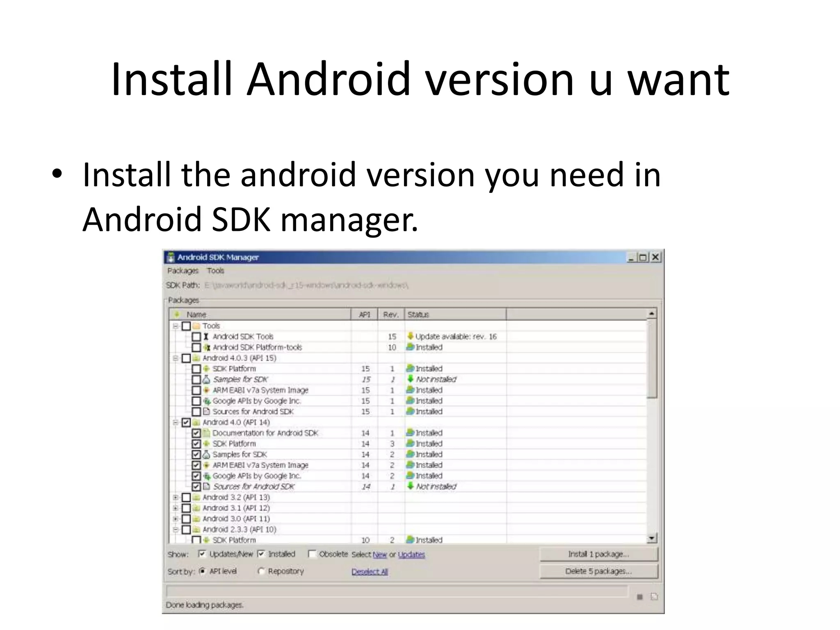
Task: Click the android icon in the Name column header
Action: (x=177, y=315)
